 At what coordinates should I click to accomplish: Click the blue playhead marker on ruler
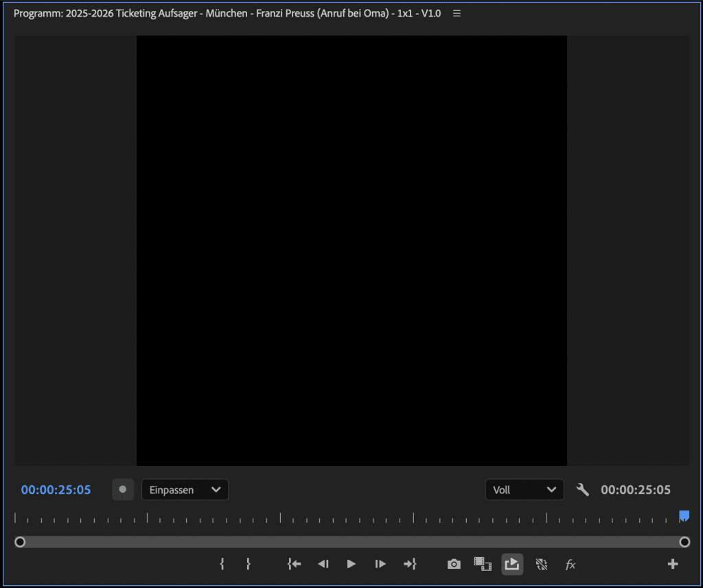(684, 515)
